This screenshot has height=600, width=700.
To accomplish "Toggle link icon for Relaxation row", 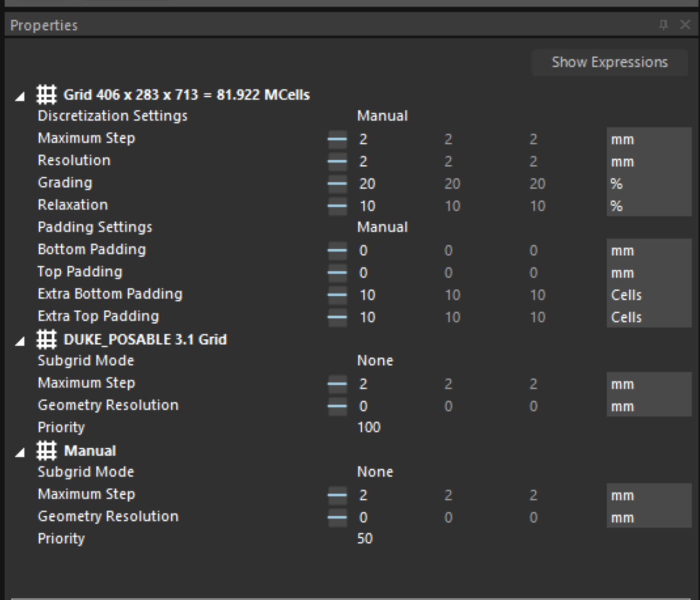I will pos(337,206).
